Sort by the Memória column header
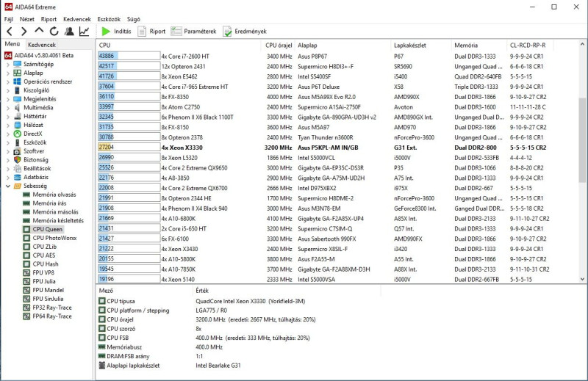 click(479, 46)
